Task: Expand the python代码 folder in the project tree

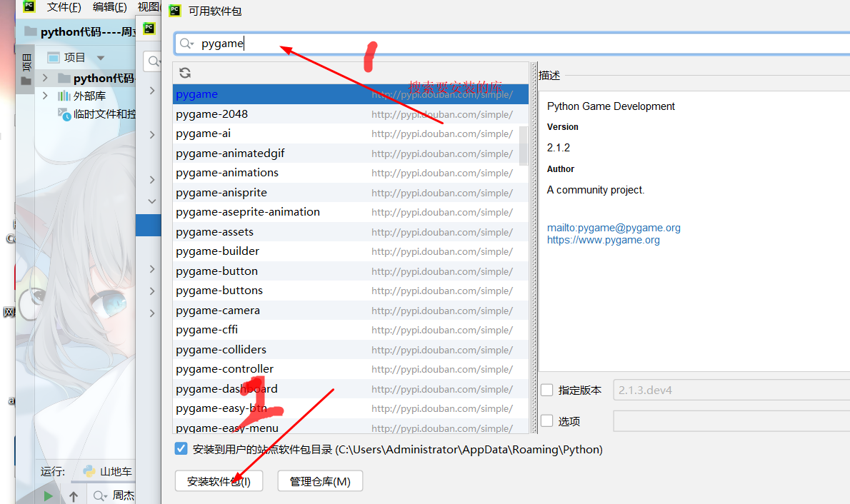Action: tap(45, 78)
